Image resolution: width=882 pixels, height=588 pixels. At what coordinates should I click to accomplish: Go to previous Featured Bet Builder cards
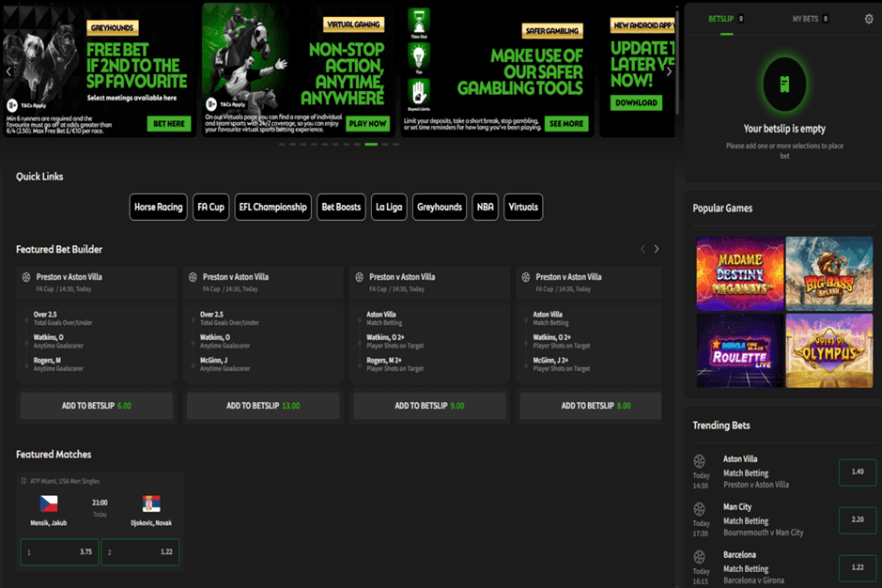642,249
